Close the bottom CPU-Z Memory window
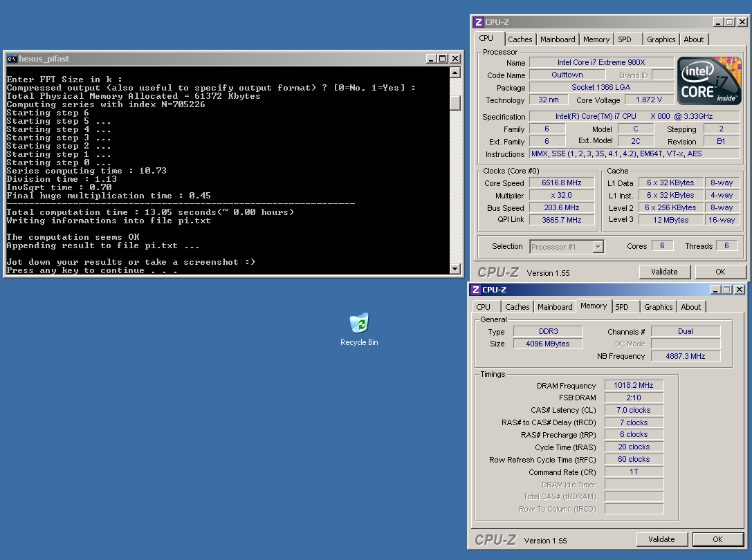 [739, 290]
